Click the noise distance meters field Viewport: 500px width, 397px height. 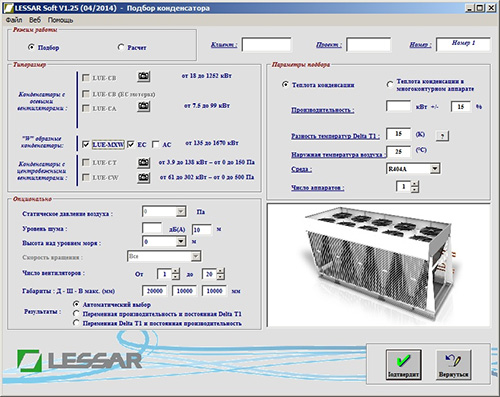[202, 229]
